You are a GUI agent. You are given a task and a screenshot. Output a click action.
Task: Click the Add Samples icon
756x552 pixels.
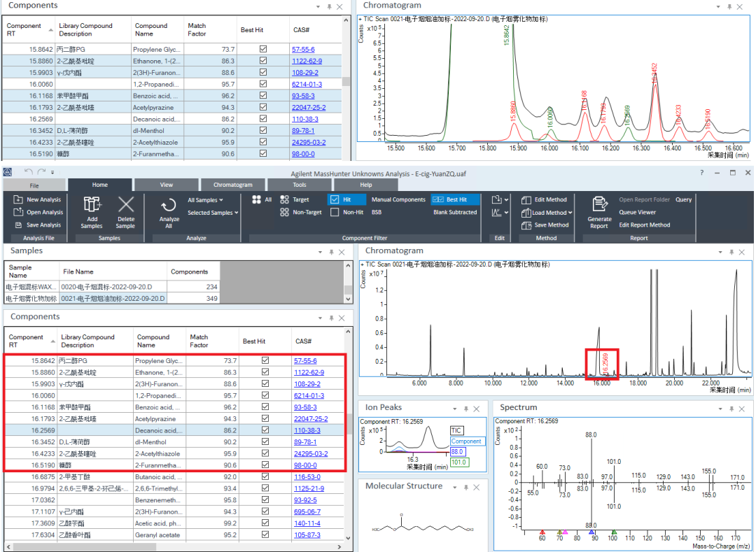coord(92,205)
